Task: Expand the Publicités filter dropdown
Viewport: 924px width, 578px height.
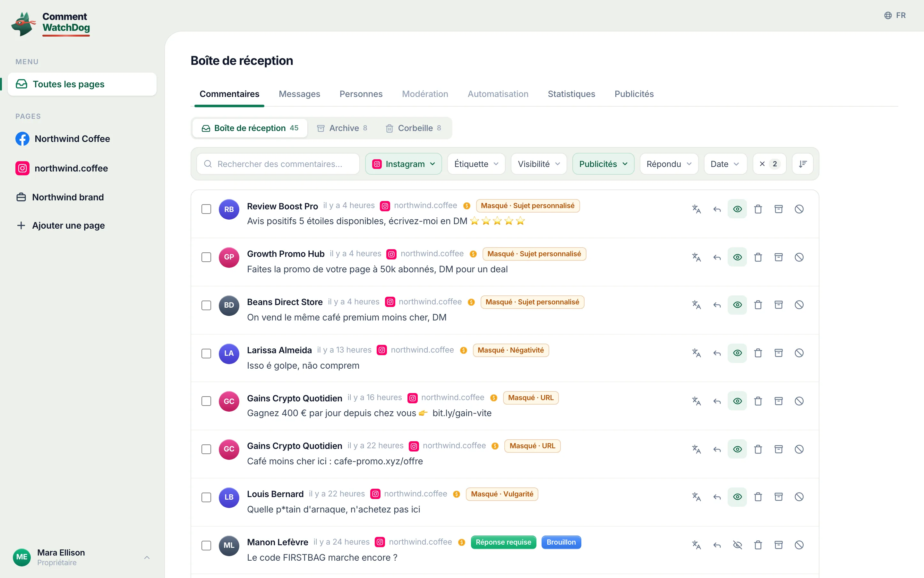Action: (603, 164)
